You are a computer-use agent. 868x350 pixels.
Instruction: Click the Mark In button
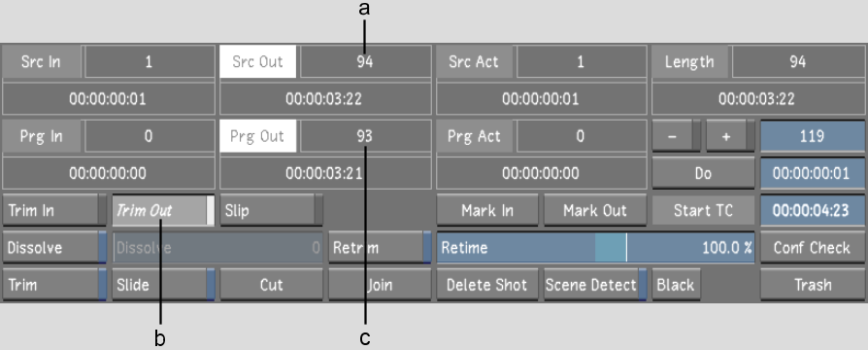pyautogui.click(x=487, y=211)
